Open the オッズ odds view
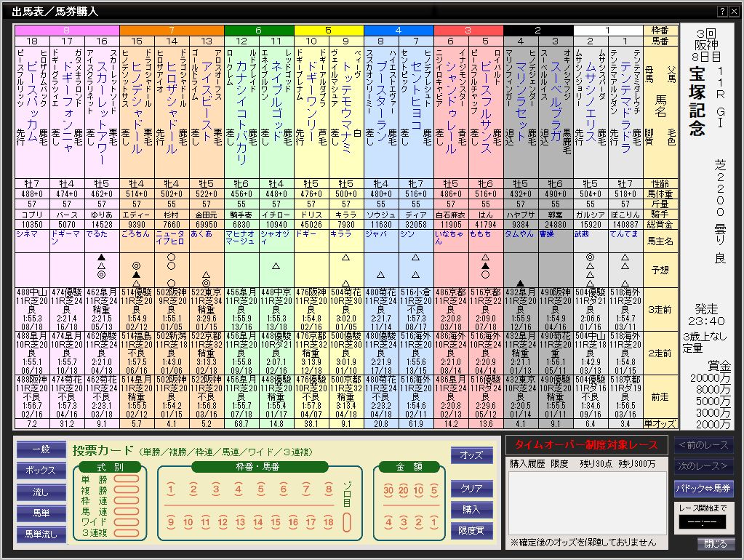Image resolution: width=744 pixels, height=560 pixels. pyautogui.click(x=471, y=455)
